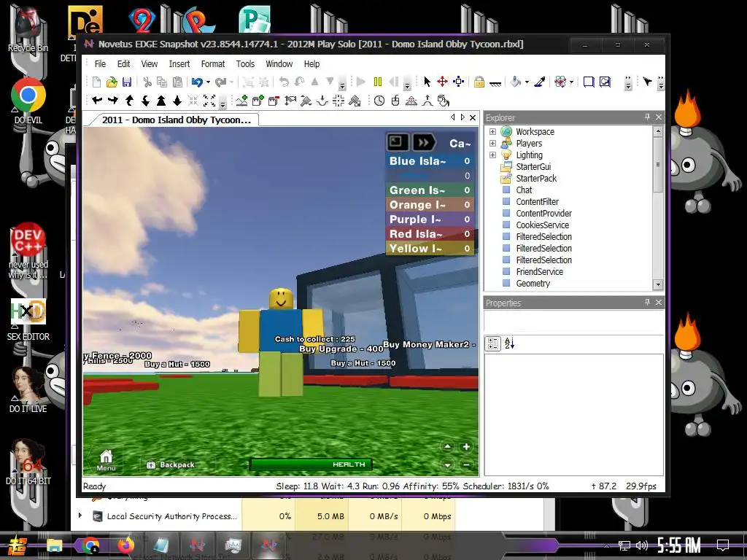Close the document tab with X

pos(473,117)
